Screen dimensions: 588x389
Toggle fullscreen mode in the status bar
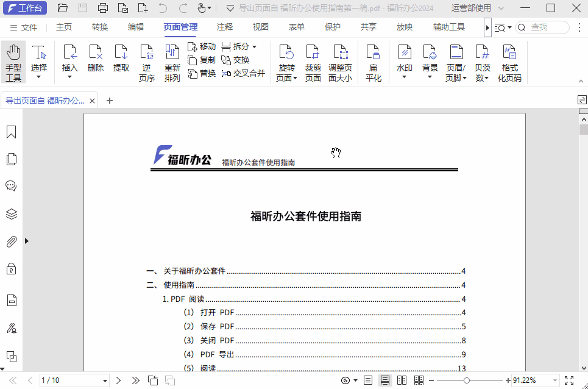569,380
